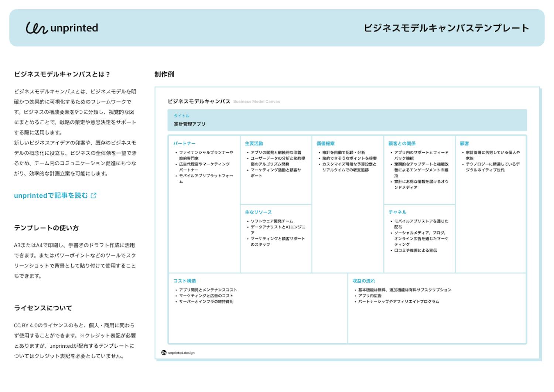Select the 家計管理アプリ title field
This screenshot has width=554, height=392.
click(189, 124)
